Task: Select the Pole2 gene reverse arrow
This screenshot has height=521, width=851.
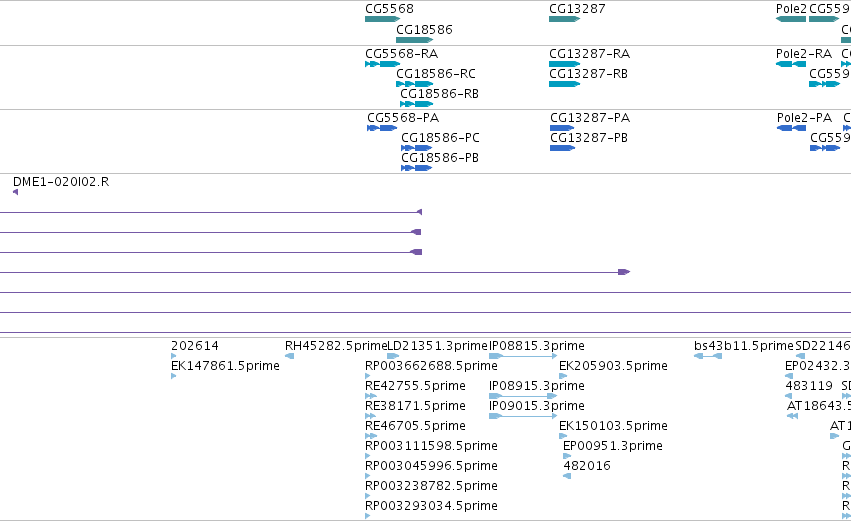Action: click(791, 19)
